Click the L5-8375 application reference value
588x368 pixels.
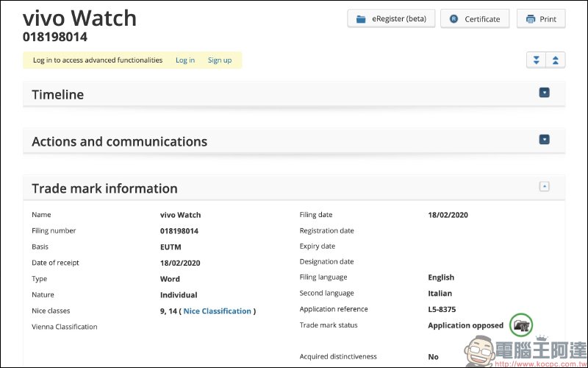(x=442, y=309)
